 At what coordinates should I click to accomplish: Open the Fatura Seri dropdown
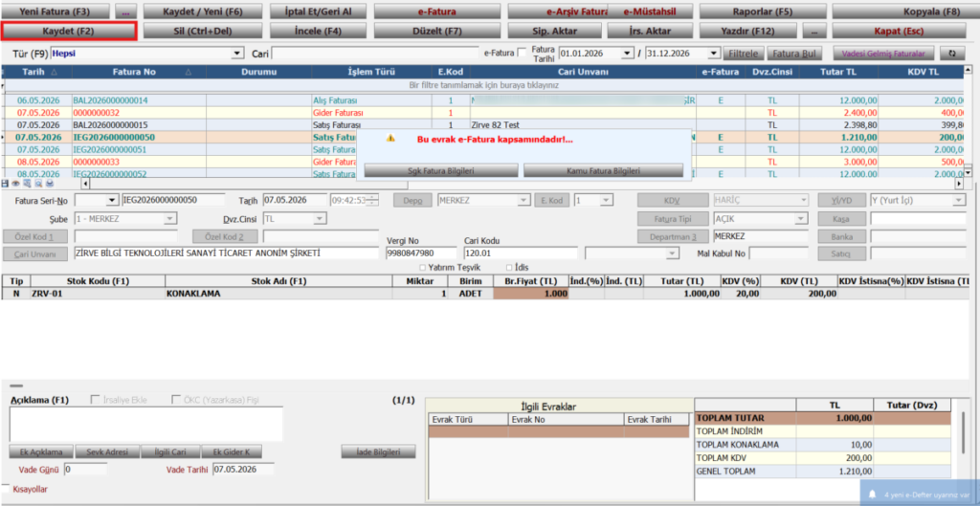pyautogui.click(x=113, y=200)
